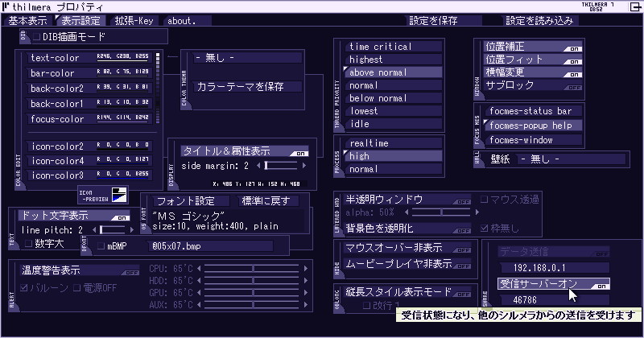The image size is (644, 338).
Task: Click the icon-color4 RGB value swatch
Action: 123,160
